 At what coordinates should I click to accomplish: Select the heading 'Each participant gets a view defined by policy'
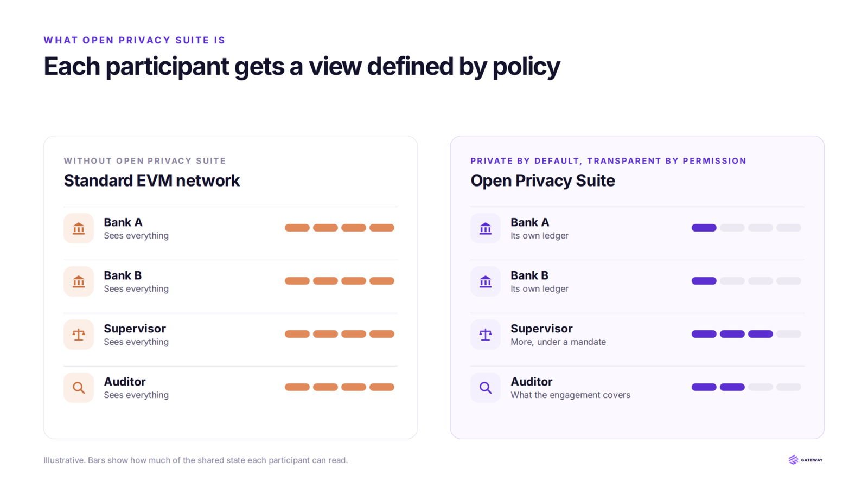[x=302, y=67]
